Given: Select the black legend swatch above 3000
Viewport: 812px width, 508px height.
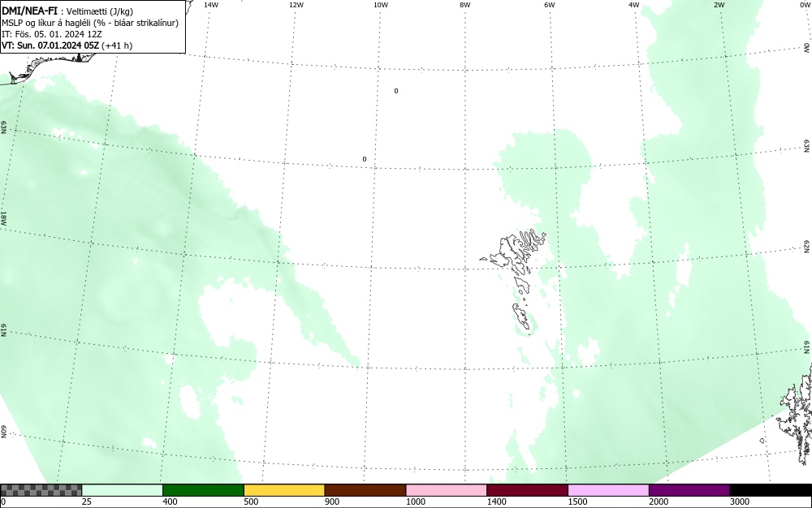Looking at the screenshot, I should pos(771,490).
